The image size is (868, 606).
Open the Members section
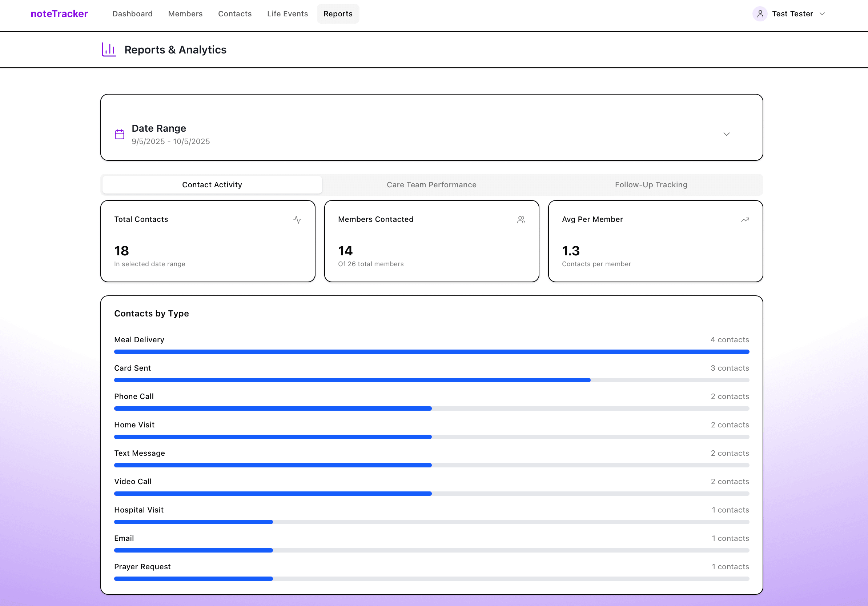[185, 13]
